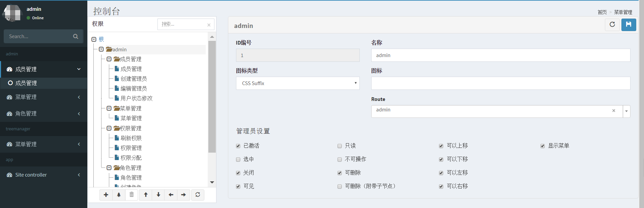Image resolution: width=644 pixels, height=208 pixels.
Task: Enable the 只读 checkbox
Action: (x=340, y=146)
